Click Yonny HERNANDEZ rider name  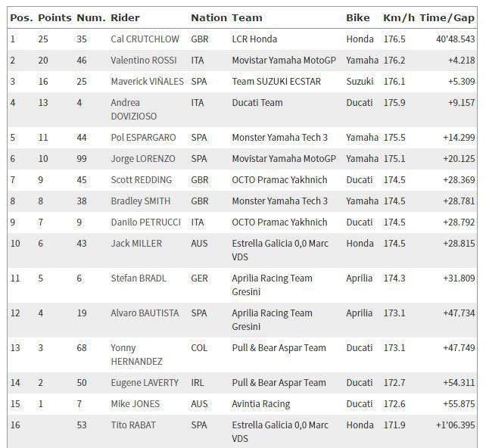tap(137, 355)
